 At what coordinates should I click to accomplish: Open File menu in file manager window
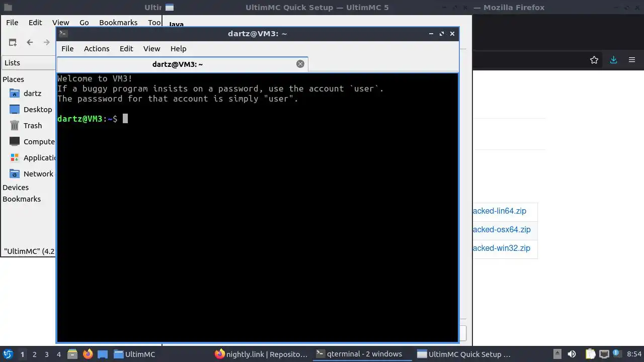click(12, 23)
